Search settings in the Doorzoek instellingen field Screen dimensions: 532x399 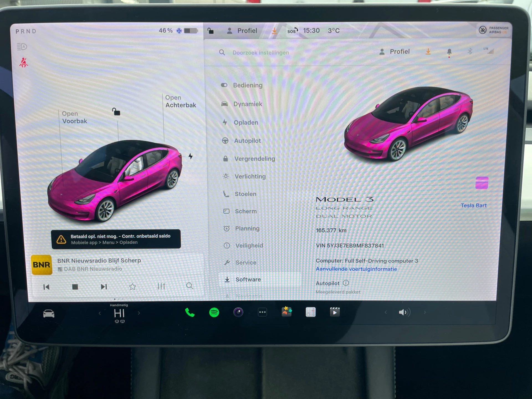coord(260,52)
